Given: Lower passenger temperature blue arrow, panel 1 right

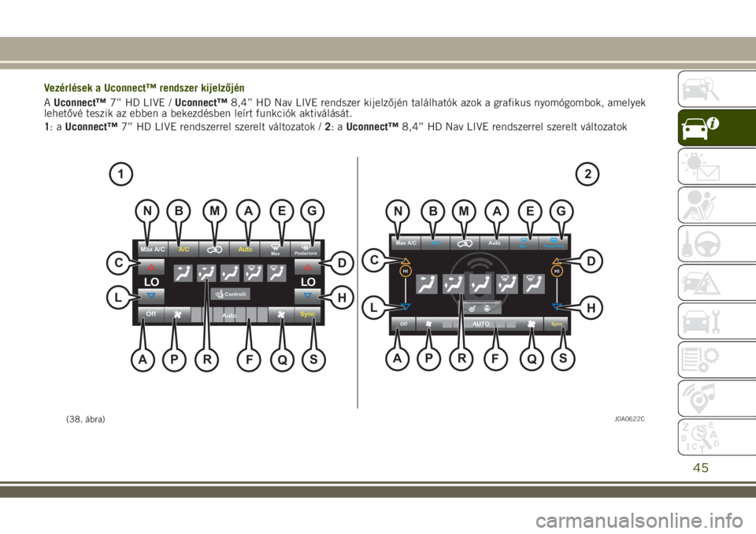Looking at the screenshot, I should [308, 295].
